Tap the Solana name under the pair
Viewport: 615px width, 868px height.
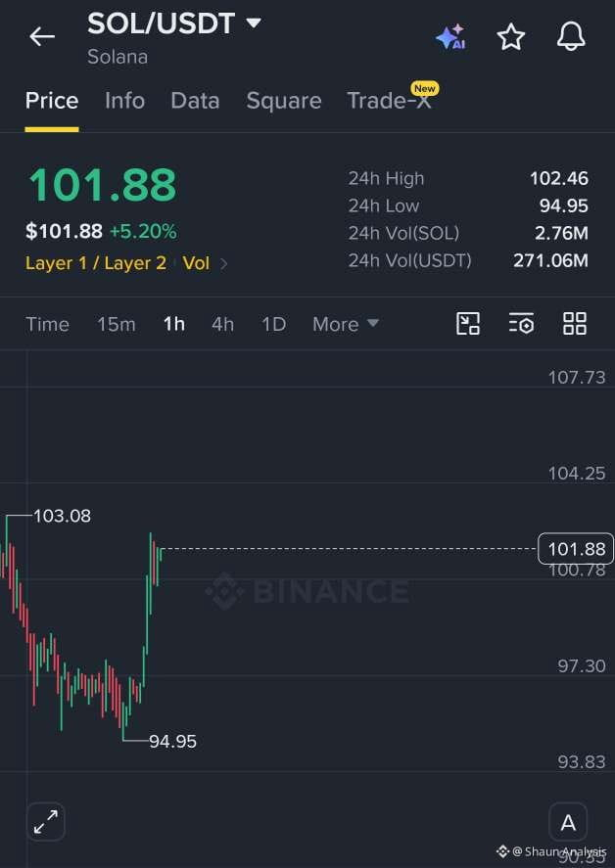click(118, 57)
